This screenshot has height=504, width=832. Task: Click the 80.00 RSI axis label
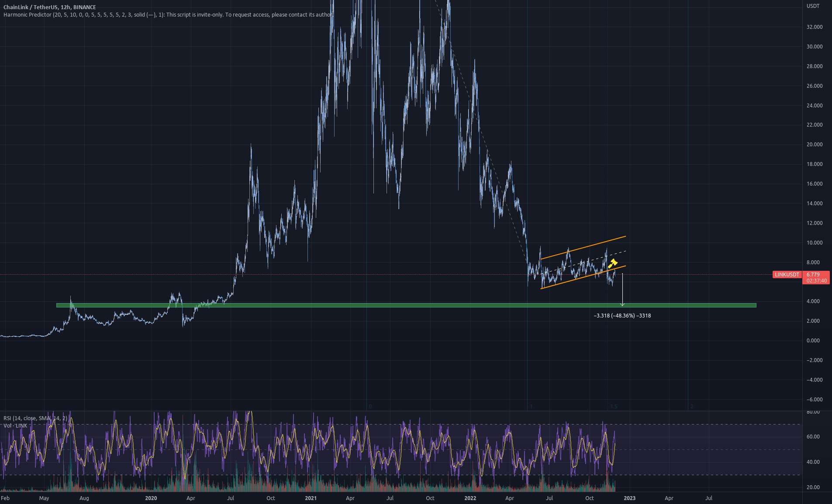813,412
